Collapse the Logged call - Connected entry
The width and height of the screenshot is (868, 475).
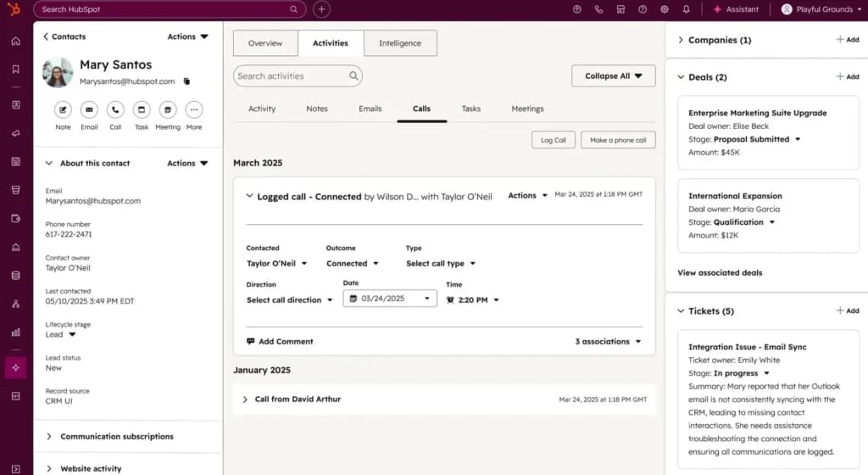(x=250, y=196)
